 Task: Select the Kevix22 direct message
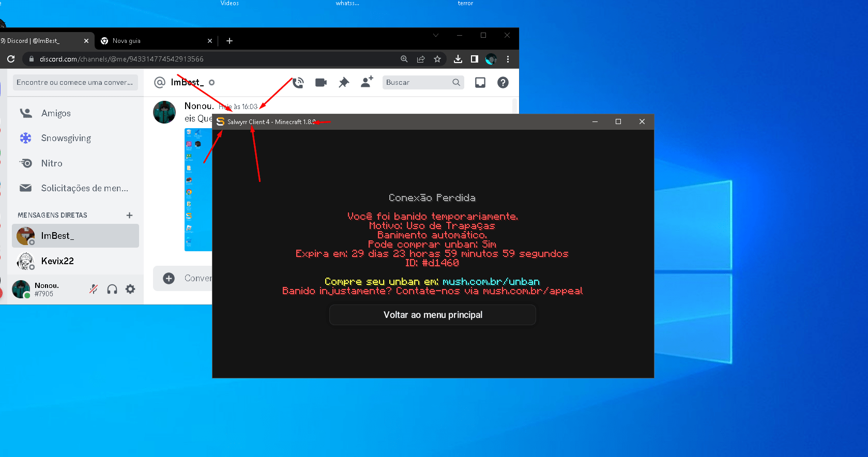coord(75,261)
